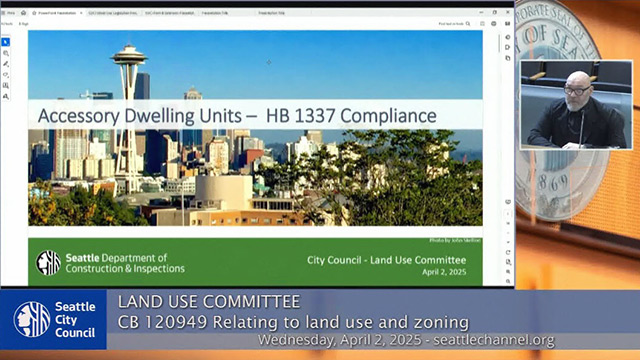Viewport: 640px width, 360px height.
Task: Switch to the fourth tab titled Presentation Title
Action: (215, 13)
